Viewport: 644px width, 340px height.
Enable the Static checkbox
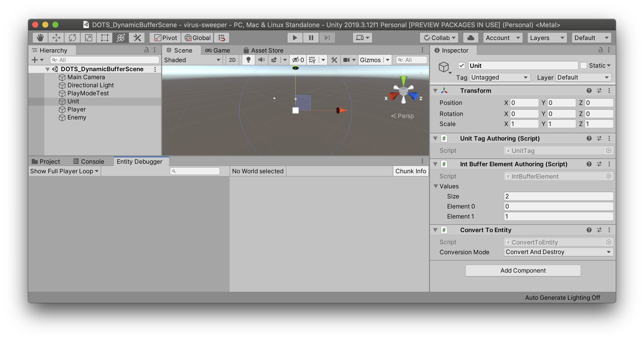583,66
